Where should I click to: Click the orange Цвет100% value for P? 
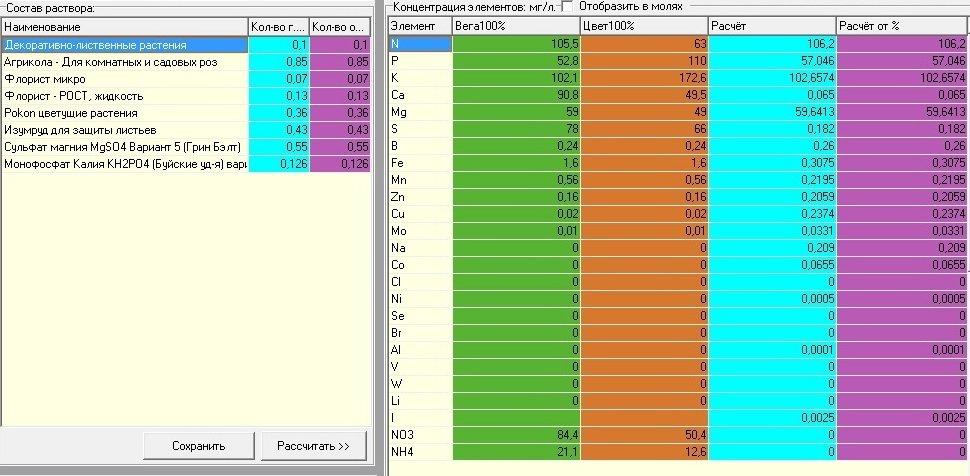pyautogui.click(x=644, y=61)
